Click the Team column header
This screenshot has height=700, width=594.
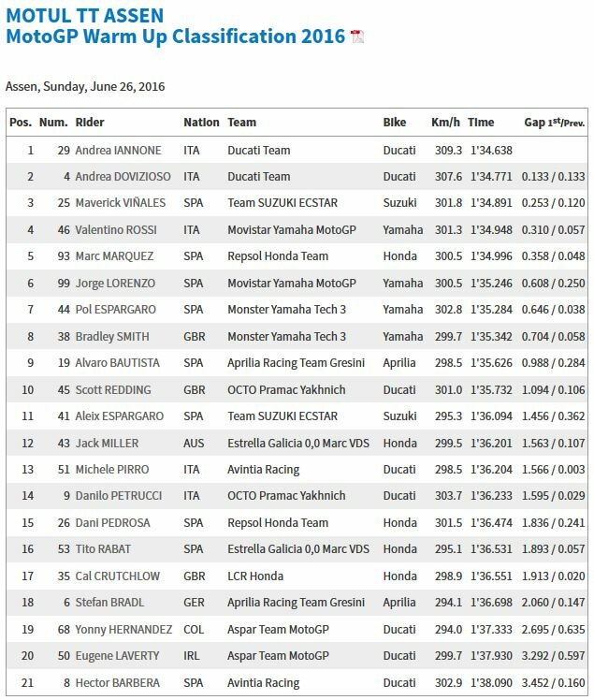pyautogui.click(x=242, y=123)
